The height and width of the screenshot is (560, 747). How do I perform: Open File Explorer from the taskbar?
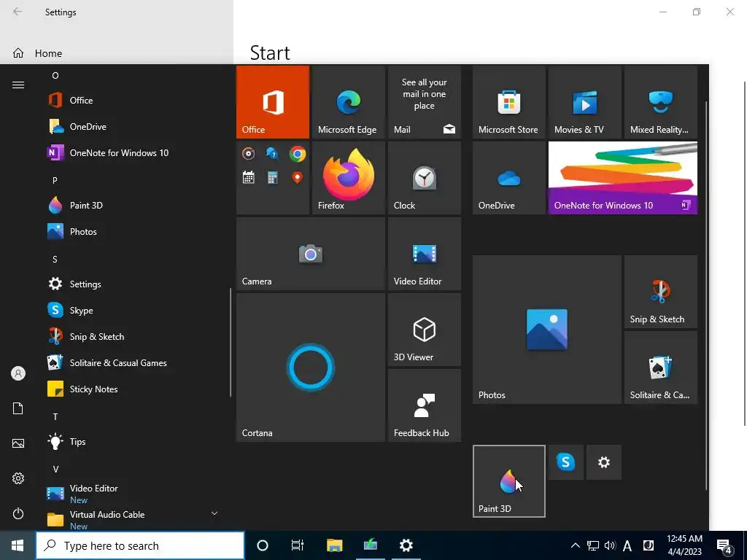[x=334, y=545]
